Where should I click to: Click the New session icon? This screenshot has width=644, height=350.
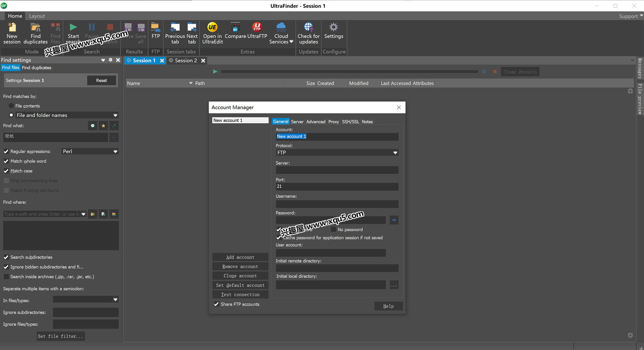pyautogui.click(x=12, y=27)
